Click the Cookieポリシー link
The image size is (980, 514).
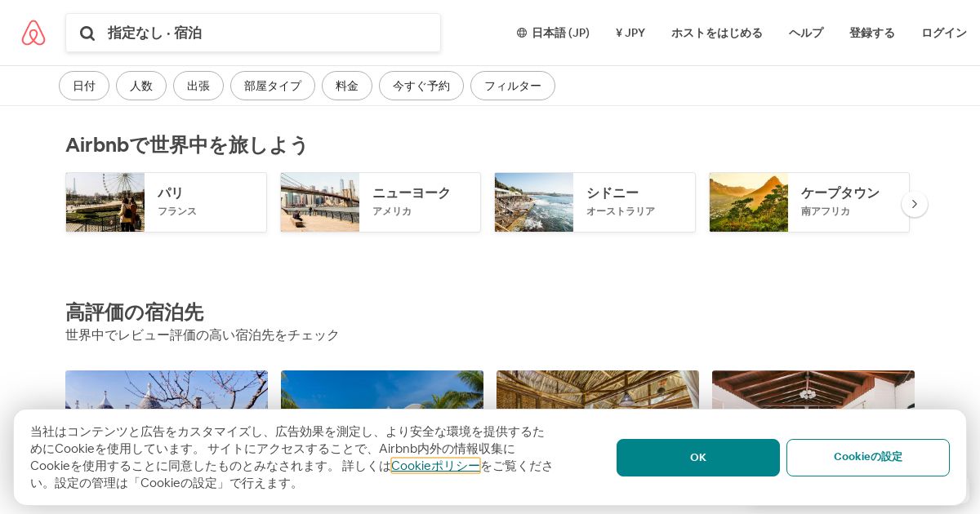[435, 465]
